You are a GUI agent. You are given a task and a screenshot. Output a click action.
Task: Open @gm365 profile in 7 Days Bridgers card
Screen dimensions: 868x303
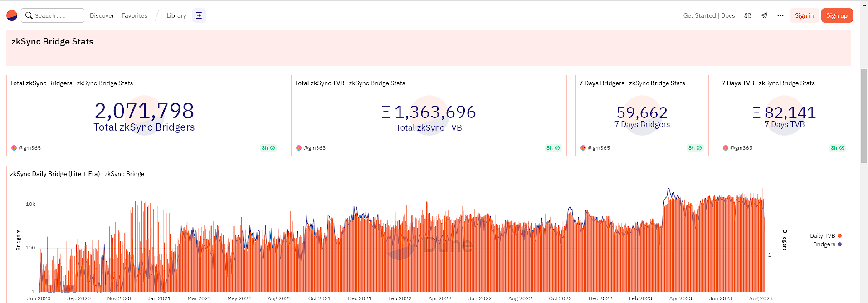coord(599,148)
